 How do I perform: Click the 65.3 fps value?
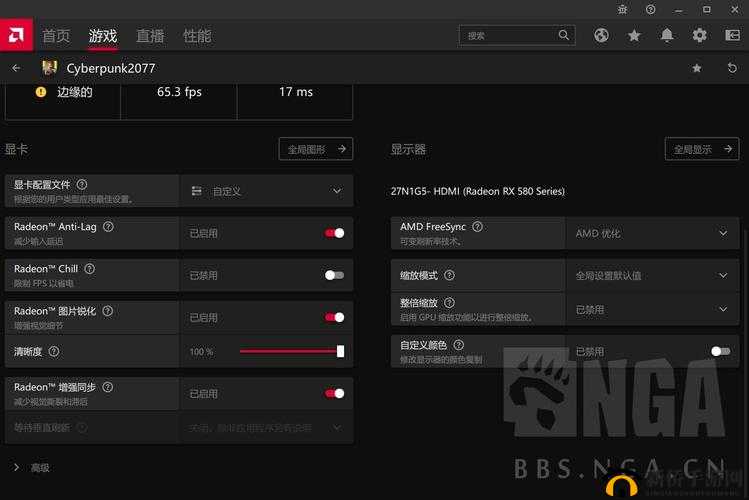(x=180, y=92)
